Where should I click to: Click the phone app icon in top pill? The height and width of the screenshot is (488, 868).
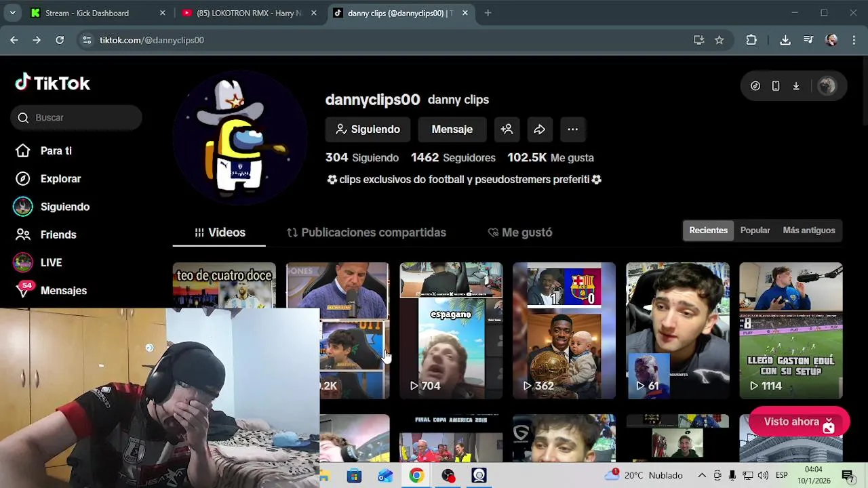(776, 86)
